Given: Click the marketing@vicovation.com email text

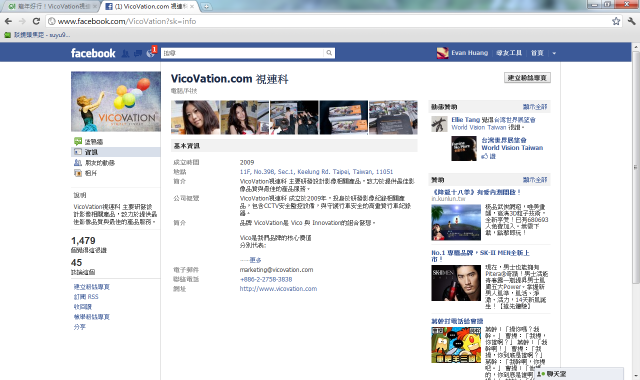Looking at the screenshot, I should coord(276,270).
